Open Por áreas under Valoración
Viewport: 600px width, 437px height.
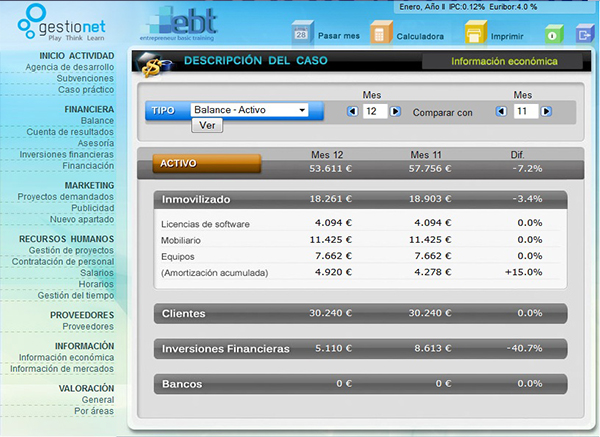[x=94, y=411]
